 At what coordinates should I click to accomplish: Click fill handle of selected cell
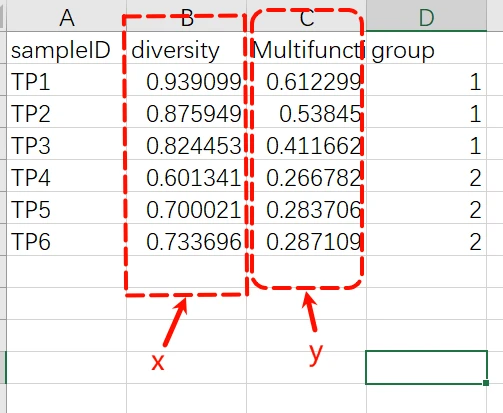(x=486, y=383)
